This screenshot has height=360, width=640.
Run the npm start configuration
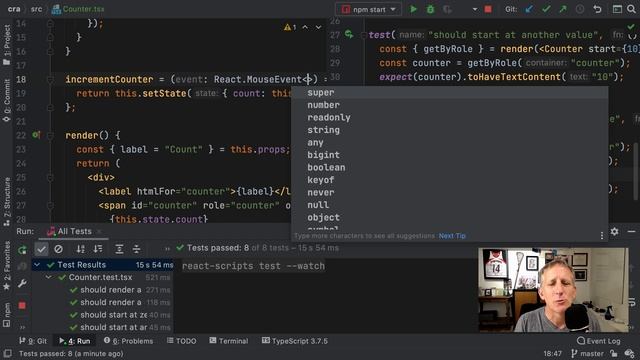tap(413, 9)
